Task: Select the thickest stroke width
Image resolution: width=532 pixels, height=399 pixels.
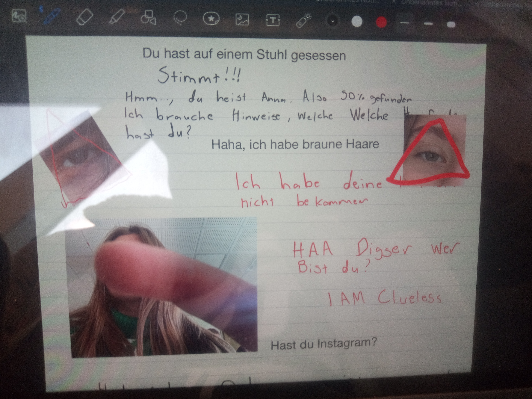Action: coord(451,24)
